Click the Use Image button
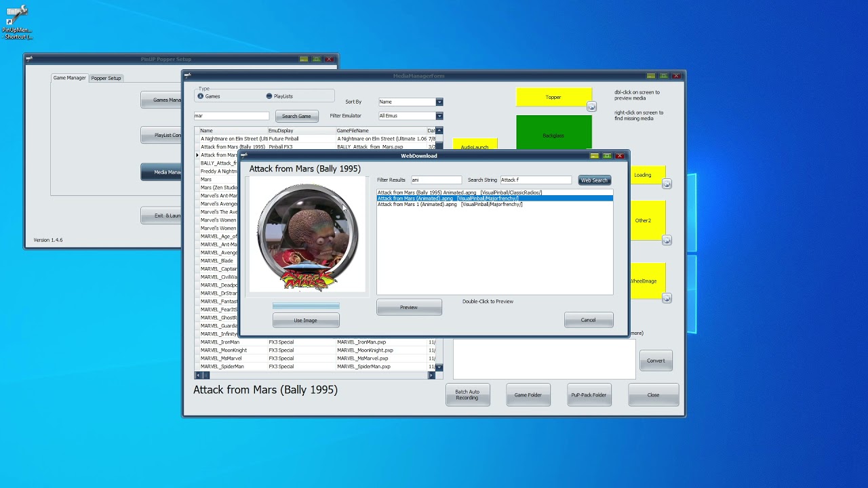868x488 pixels. [306, 320]
